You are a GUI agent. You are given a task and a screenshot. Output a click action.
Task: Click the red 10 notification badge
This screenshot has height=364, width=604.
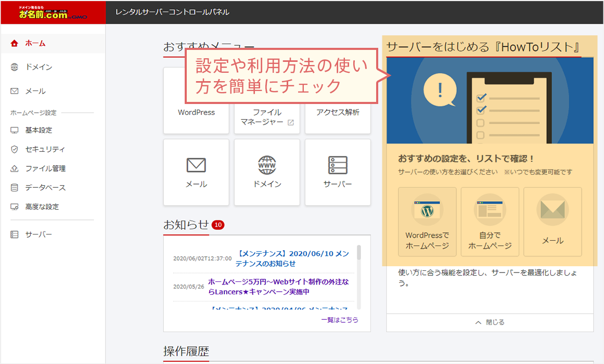point(218,225)
